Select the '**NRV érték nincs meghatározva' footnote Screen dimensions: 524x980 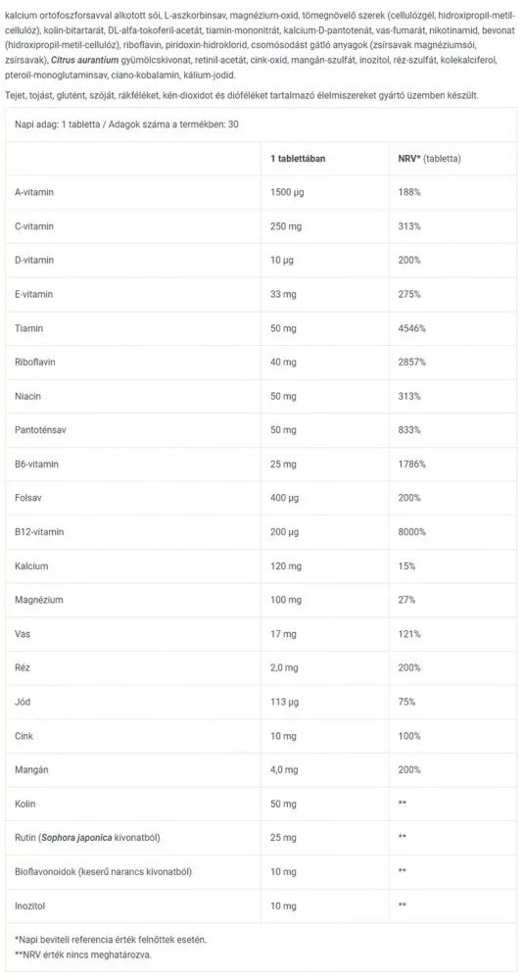click(x=82, y=955)
